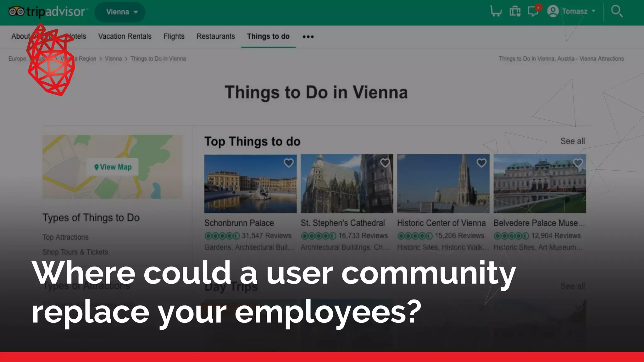Image resolution: width=644 pixels, height=362 pixels.
Task: Open the more options ellipsis menu
Action: tap(308, 37)
